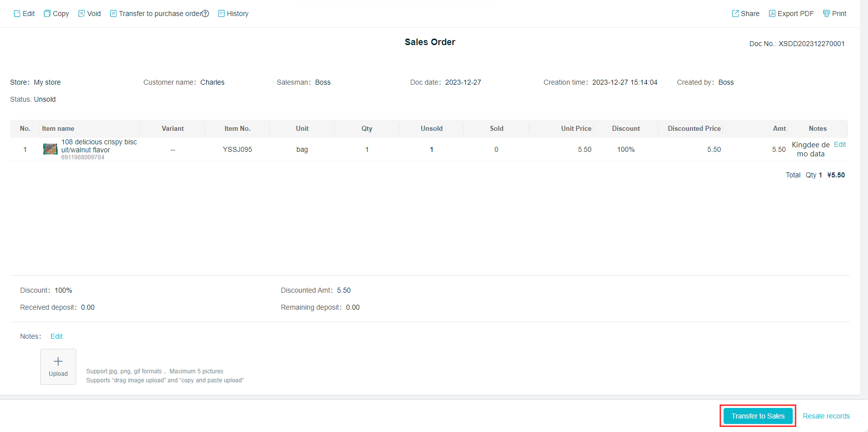Click the Share icon at top right
Screen dimensions: 868x432
pos(735,14)
